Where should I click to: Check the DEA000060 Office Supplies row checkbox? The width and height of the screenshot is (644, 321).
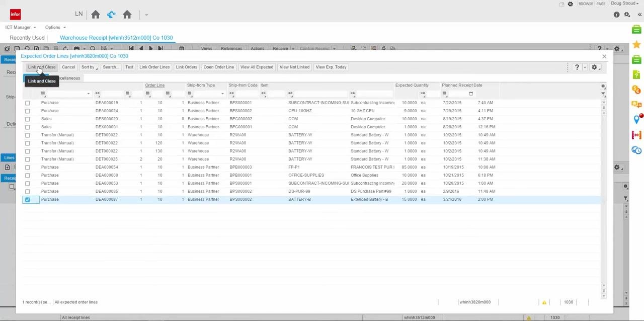click(28, 175)
